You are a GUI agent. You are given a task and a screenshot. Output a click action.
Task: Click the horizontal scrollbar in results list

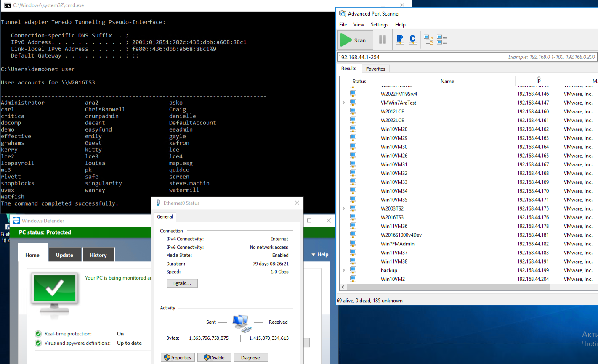click(448, 287)
